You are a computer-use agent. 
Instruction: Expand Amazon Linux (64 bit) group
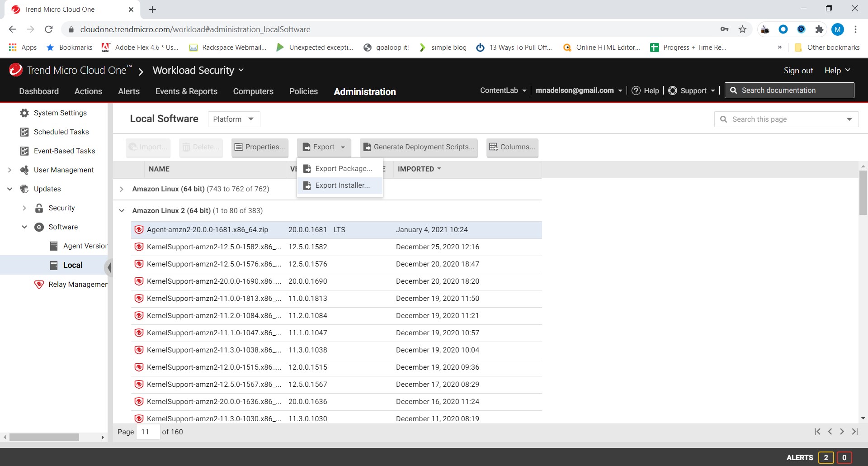click(121, 189)
